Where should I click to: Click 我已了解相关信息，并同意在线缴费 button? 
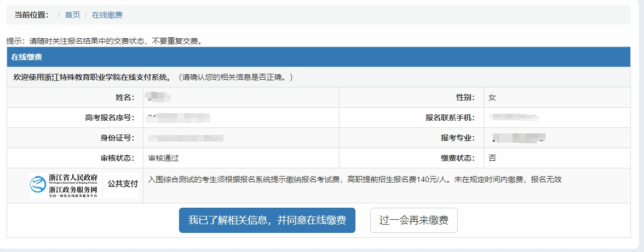(267, 220)
